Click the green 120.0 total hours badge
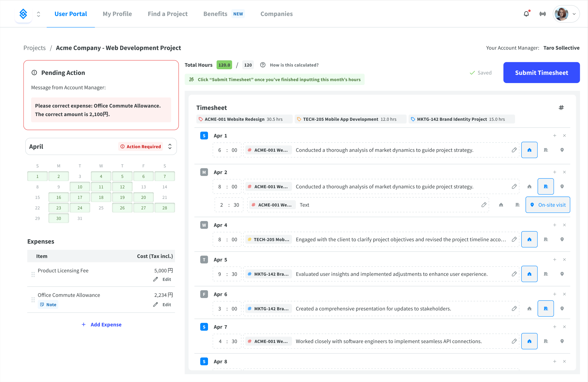Screen dimensions: 588x382 [x=224, y=65]
